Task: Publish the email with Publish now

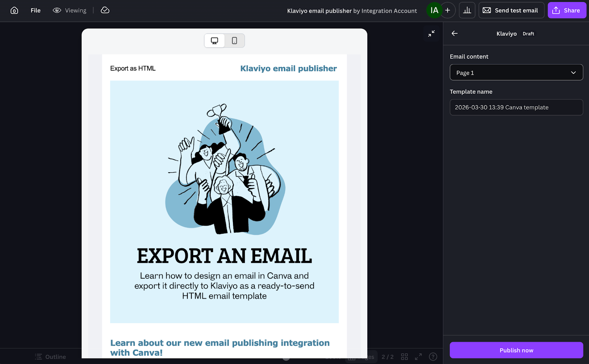Action: click(516, 350)
